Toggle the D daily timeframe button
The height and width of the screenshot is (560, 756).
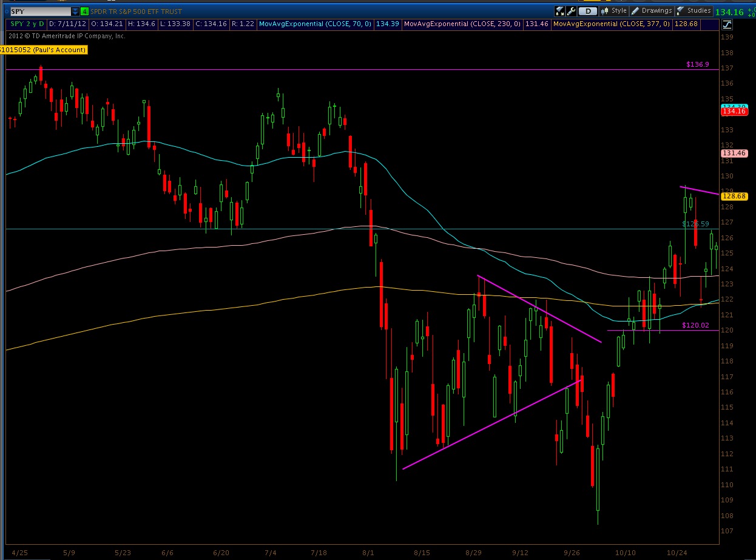587,11
